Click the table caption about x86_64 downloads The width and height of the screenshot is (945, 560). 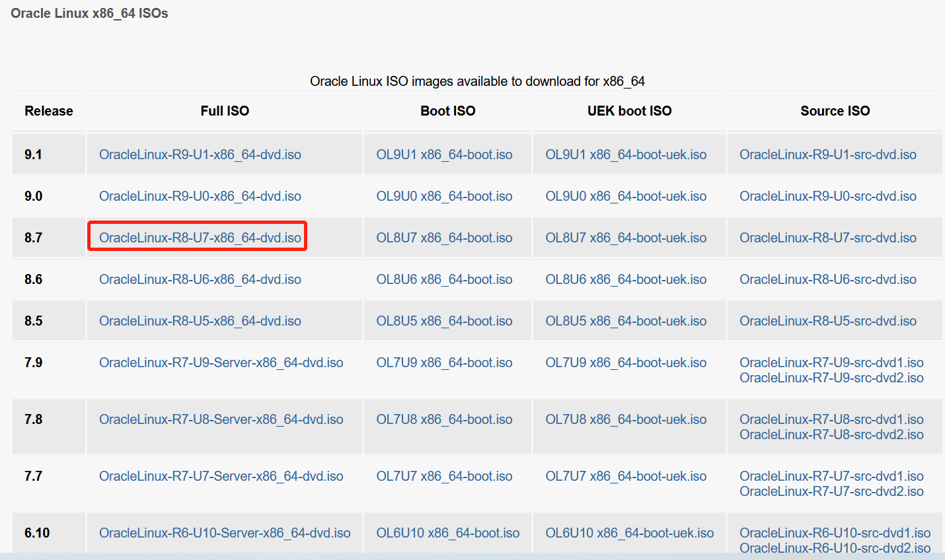click(x=477, y=81)
